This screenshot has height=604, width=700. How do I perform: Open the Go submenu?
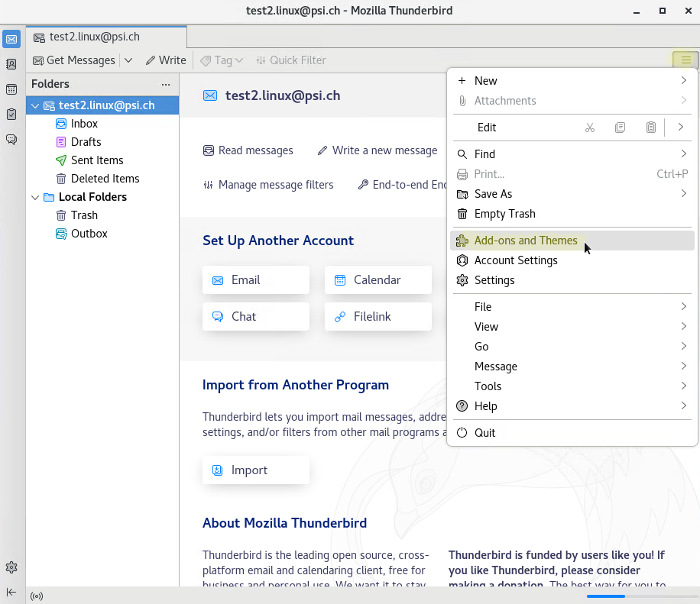[572, 346]
